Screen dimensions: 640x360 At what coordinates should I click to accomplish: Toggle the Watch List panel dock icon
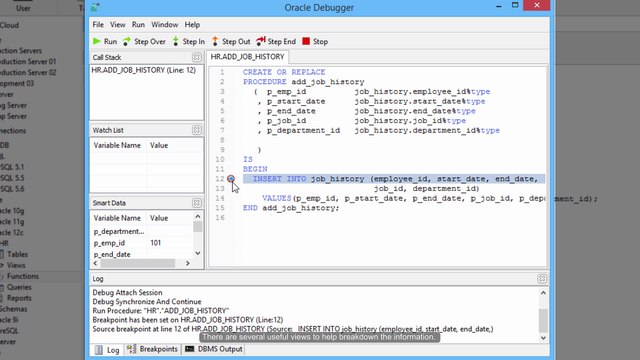196,130
